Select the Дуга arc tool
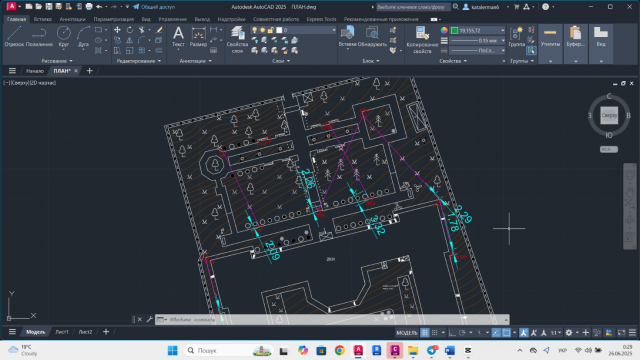 pos(83,36)
